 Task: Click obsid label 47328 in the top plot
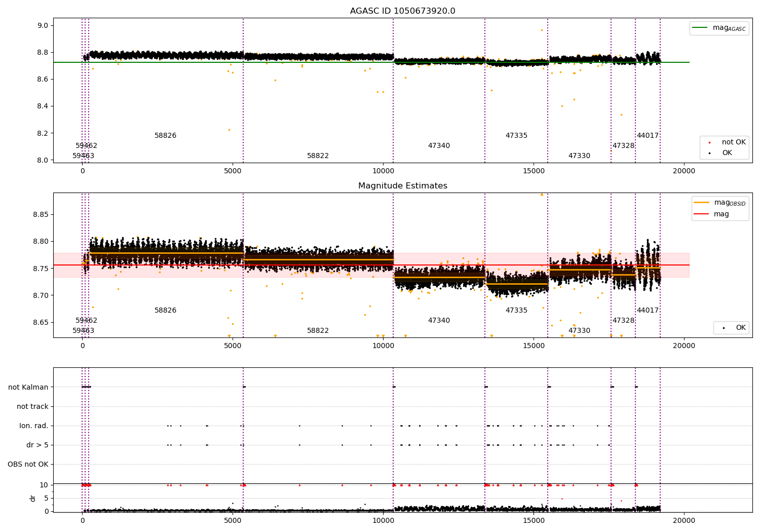click(x=623, y=146)
